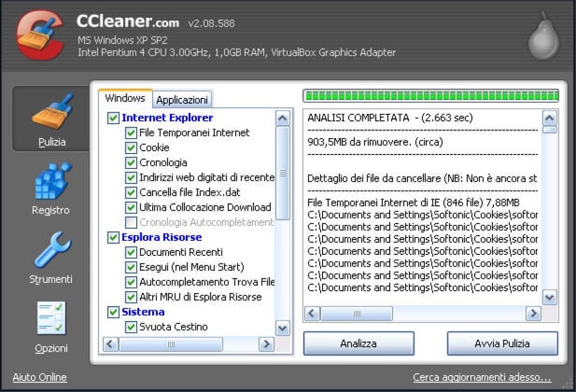Screen dimensions: 576x392
Task: Toggle the Internet Explorer section checkbox
Action: click(x=113, y=118)
